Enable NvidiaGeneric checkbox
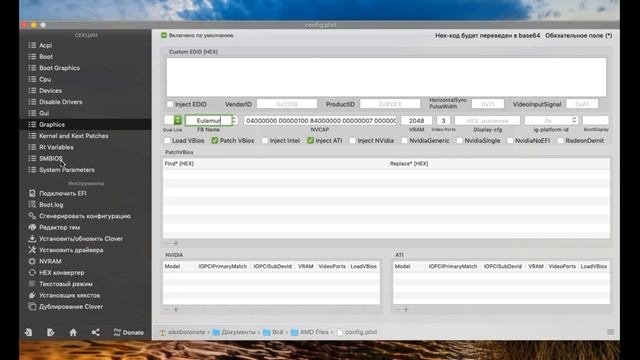 click(x=404, y=140)
